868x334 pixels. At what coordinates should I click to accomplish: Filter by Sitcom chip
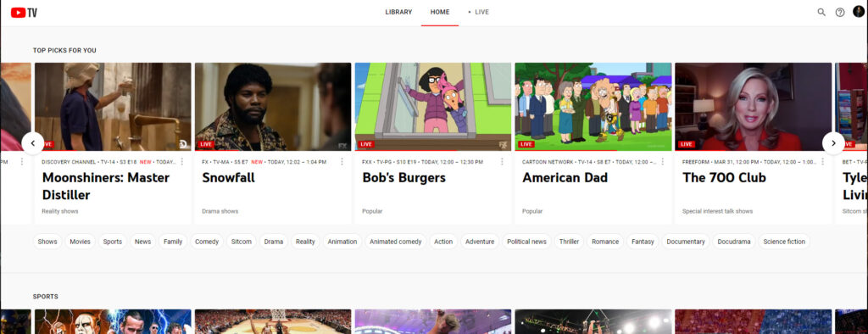[242, 242]
